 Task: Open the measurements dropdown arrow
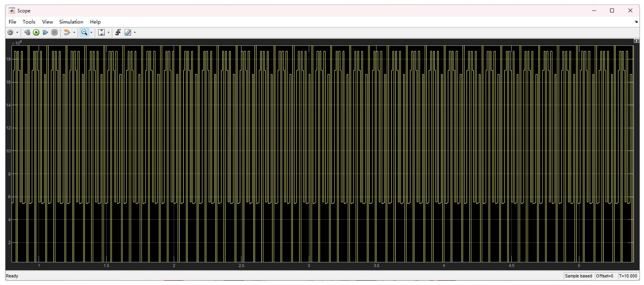point(135,33)
